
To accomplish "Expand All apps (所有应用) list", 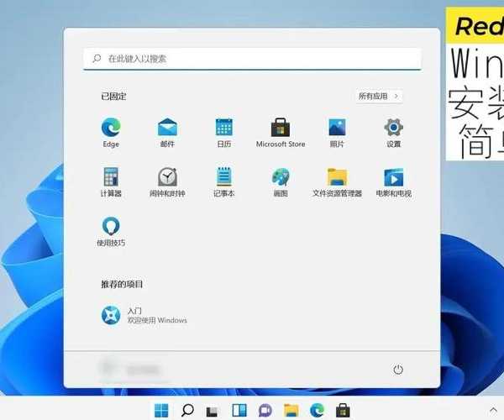I will click(x=378, y=97).
